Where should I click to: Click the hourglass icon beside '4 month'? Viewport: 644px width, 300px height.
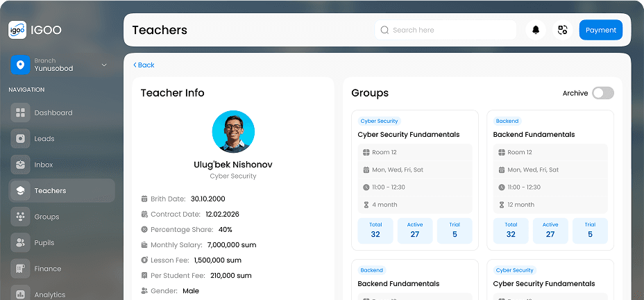point(366,205)
